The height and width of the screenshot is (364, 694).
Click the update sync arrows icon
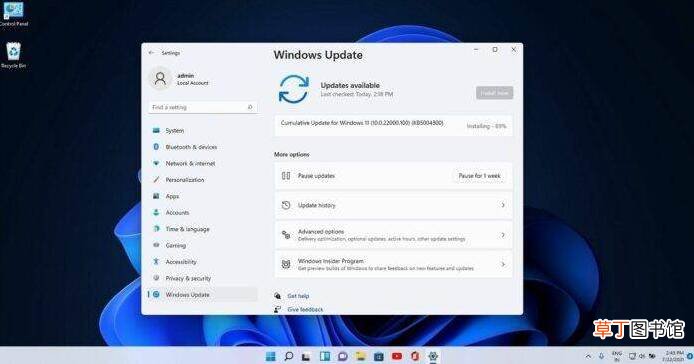(293, 89)
